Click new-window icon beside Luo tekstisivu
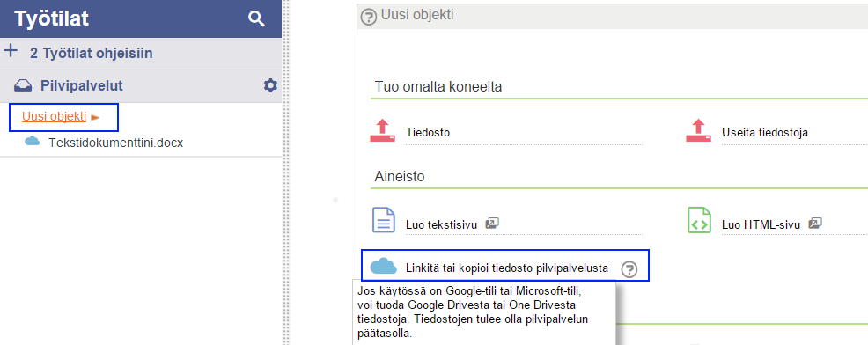Image resolution: width=868 pixels, height=345 pixels. [492, 224]
